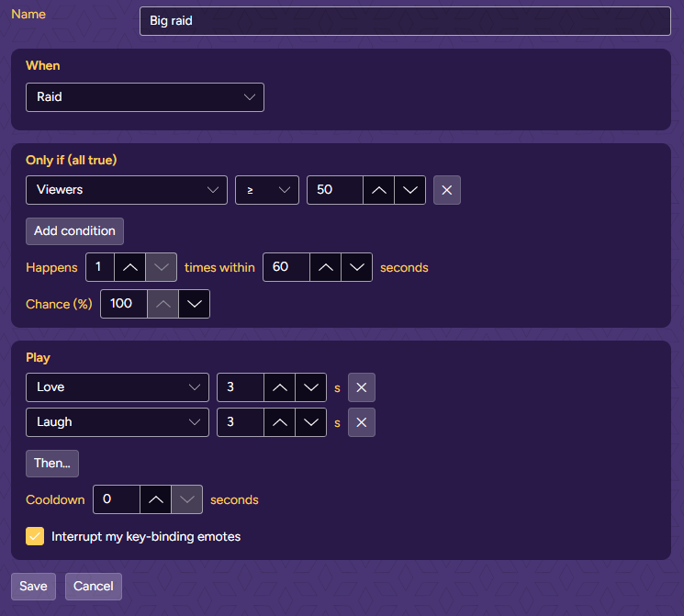Click the Love emote duration field
This screenshot has width=684, height=616.
coord(241,387)
